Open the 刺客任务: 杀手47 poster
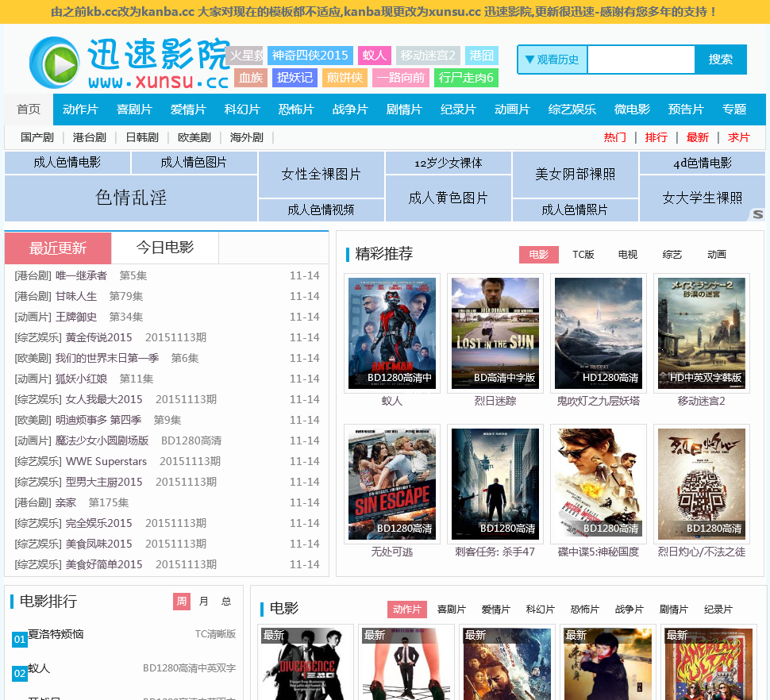The image size is (770, 700). [x=495, y=484]
